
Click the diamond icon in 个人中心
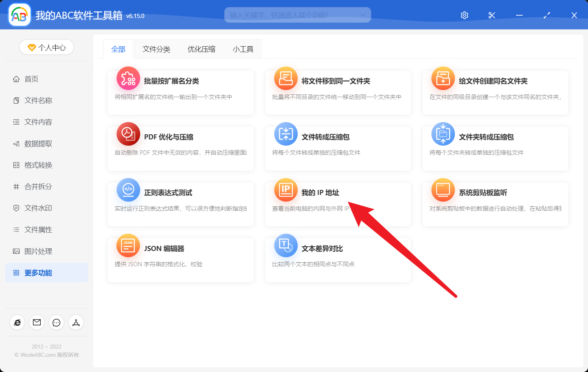tap(32, 48)
